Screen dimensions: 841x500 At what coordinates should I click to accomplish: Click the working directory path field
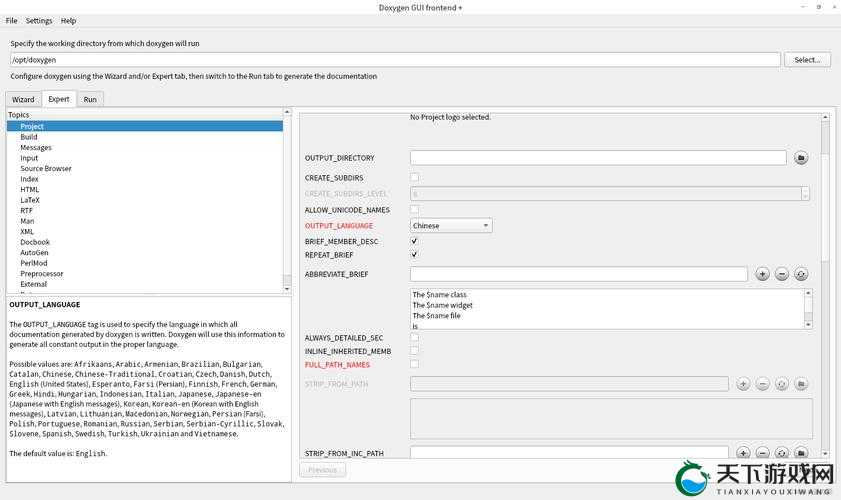click(395, 60)
